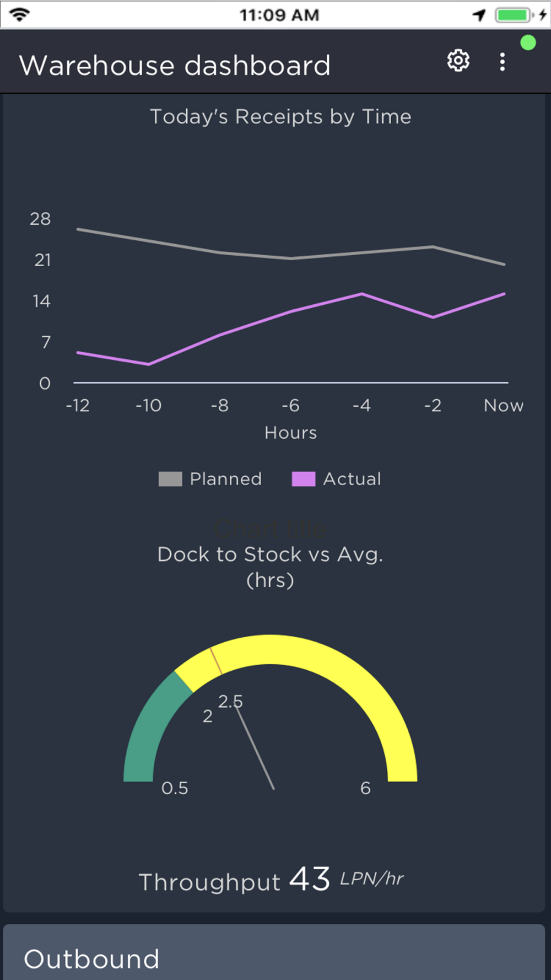Tap the Warehouse dashboard title
This screenshot has height=980, width=551.
pyautogui.click(x=175, y=66)
